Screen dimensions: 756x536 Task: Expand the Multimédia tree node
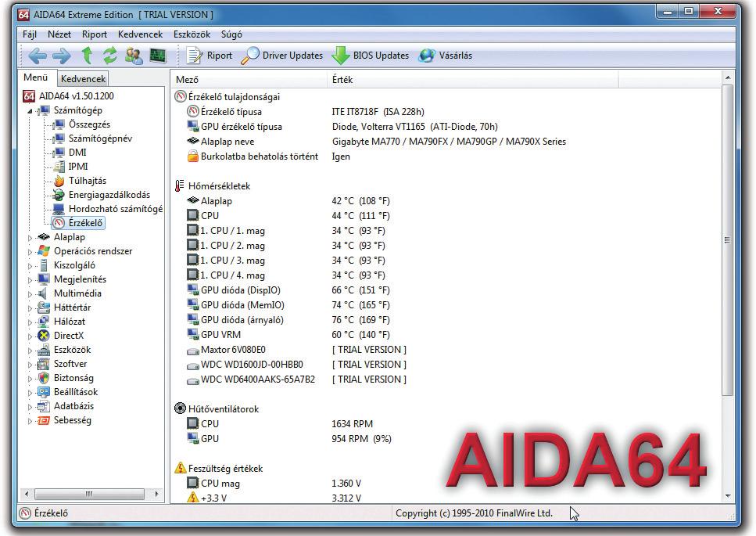coord(30,293)
